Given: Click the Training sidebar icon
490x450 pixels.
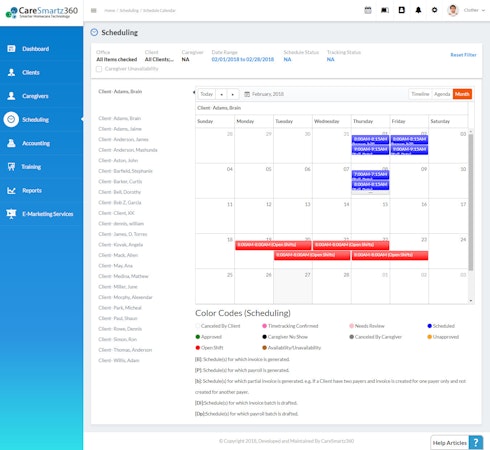Looking at the screenshot, I should 11,167.
